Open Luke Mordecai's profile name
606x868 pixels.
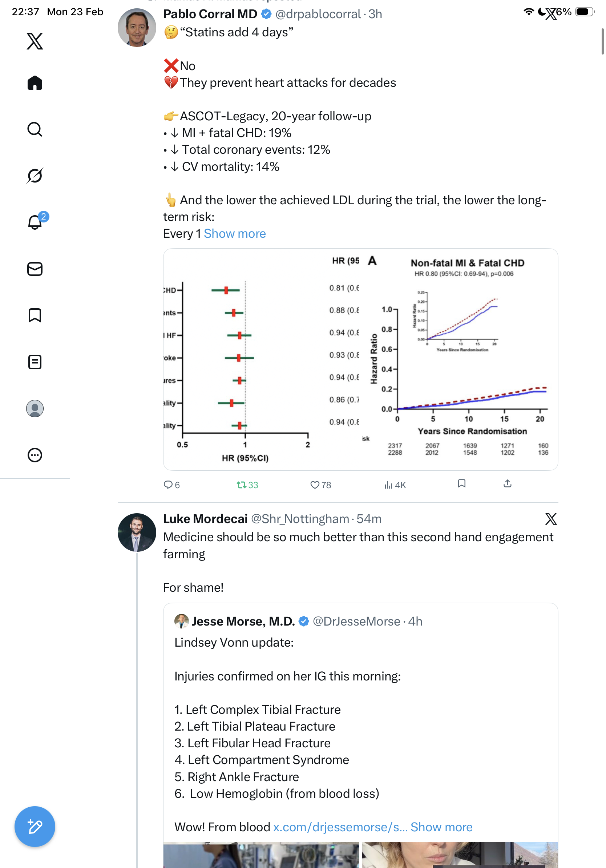(x=205, y=519)
